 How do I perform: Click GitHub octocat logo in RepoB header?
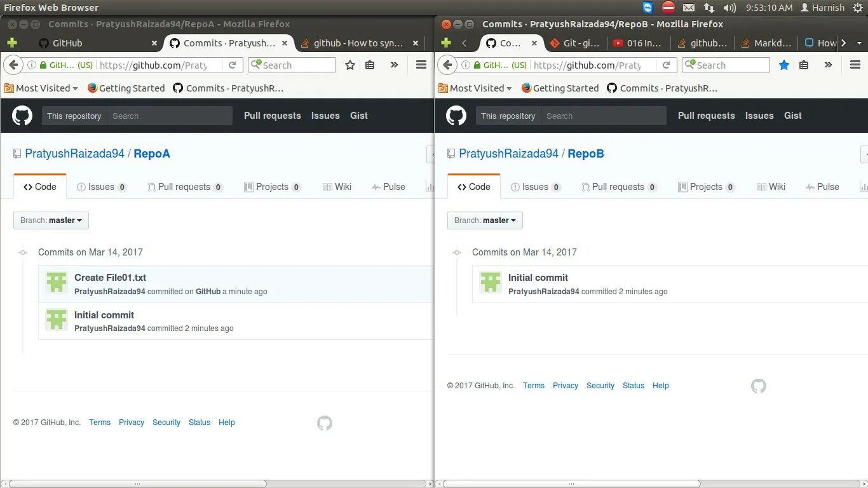[x=456, y=116]
